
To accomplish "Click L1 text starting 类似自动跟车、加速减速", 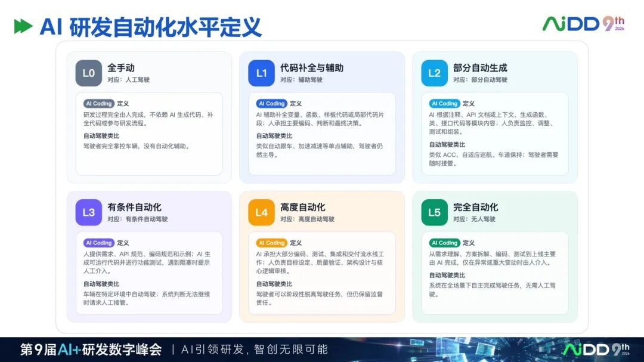I will click(320, 150).
